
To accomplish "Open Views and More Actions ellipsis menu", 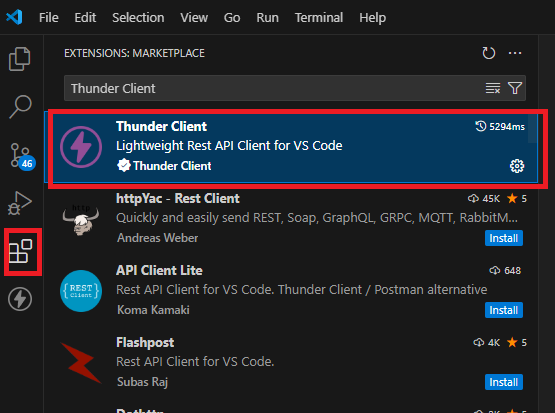I will 515,53.
